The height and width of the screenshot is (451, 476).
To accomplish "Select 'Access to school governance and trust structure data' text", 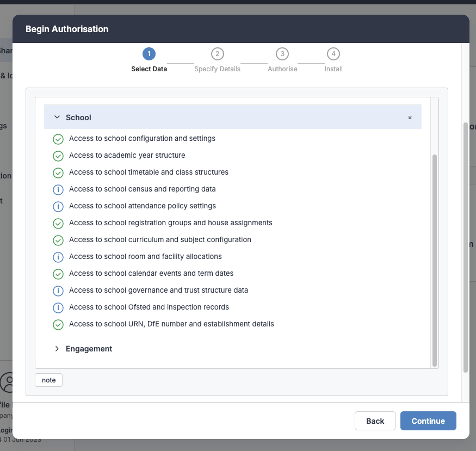I will pos(158,290).
